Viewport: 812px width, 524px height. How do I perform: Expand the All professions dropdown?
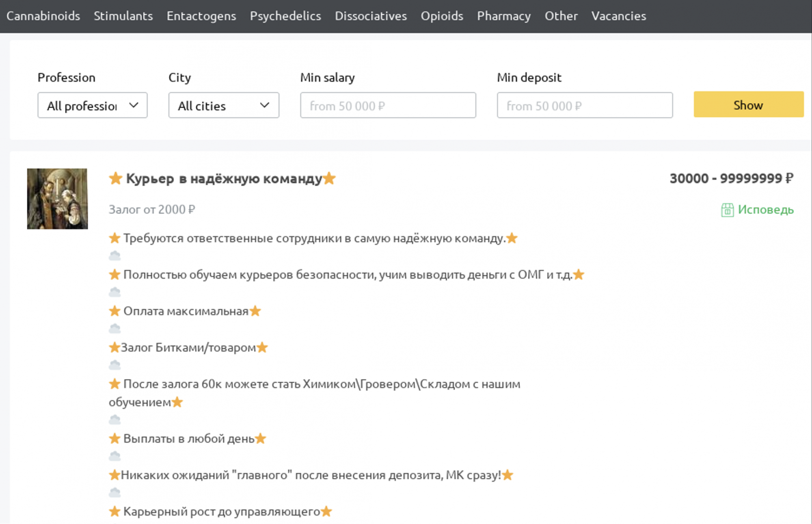pos(92,105)
